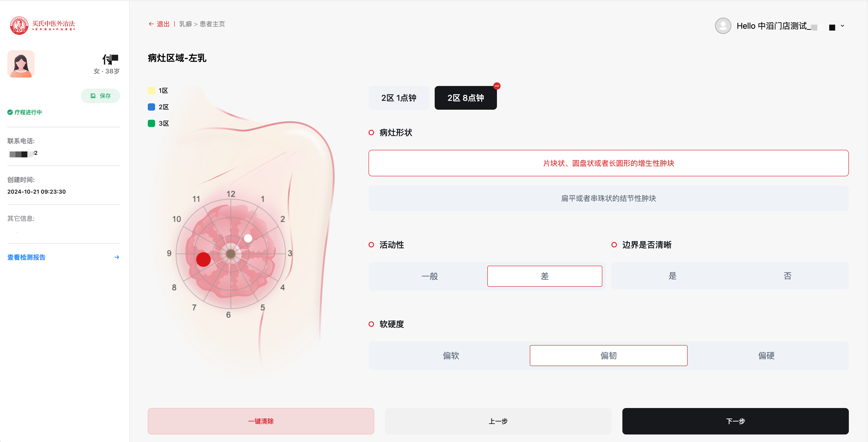
Task: Click the nipple center point of the clock diagram
Action: [x=231, y=253]
